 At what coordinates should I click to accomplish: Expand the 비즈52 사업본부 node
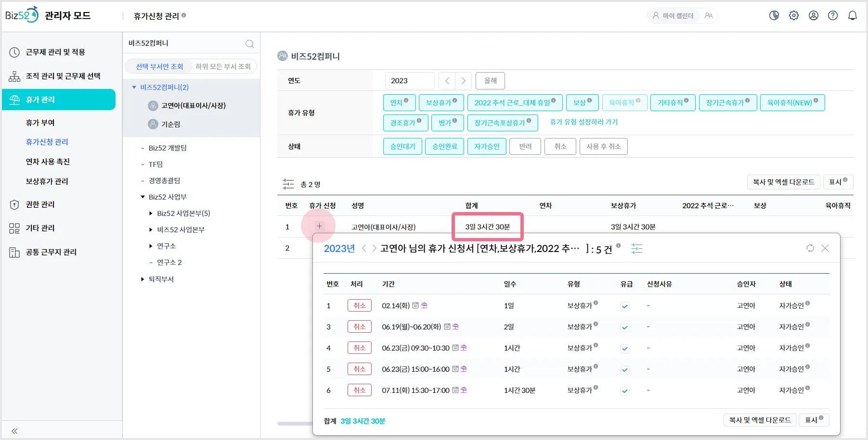click(x=151, y=229)
